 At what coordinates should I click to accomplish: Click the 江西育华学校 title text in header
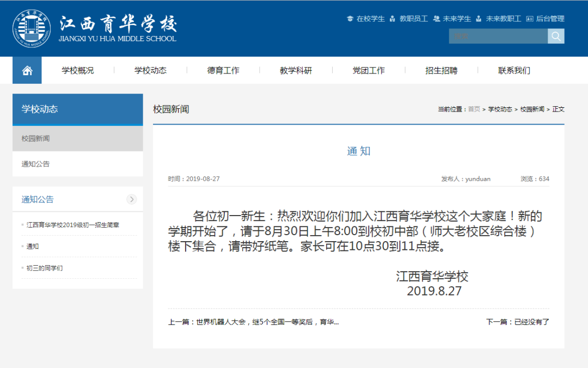[118, 24]
